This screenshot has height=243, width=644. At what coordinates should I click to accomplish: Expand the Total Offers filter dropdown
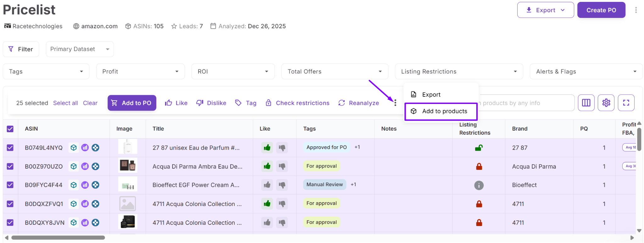(x=335, y=72)
